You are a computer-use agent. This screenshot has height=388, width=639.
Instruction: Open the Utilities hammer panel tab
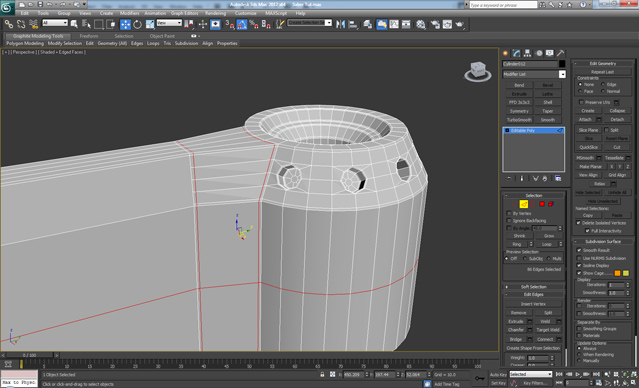pyautogui.click(x=561, y=53)
